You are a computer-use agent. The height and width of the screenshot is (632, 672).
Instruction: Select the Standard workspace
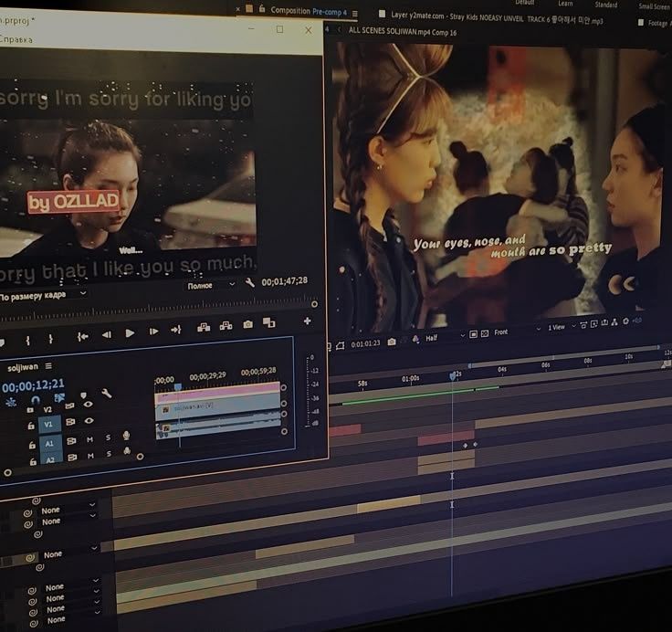click(606, 5)
